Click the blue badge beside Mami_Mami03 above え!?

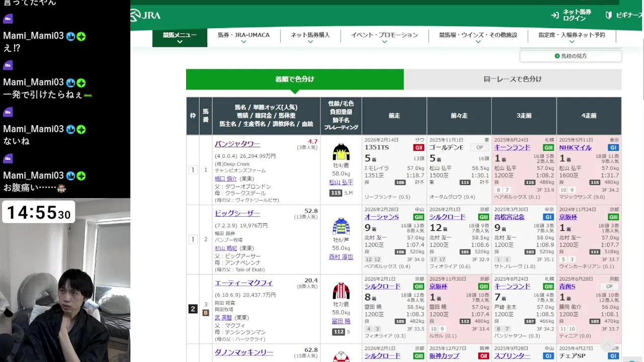70,36
